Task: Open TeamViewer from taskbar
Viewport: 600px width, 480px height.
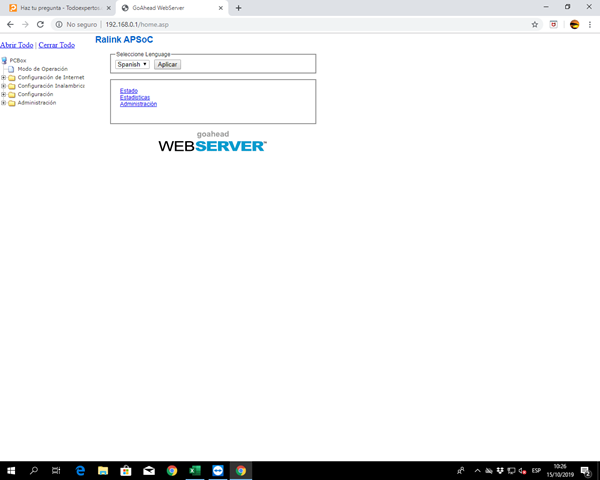Action: point(218,471)
